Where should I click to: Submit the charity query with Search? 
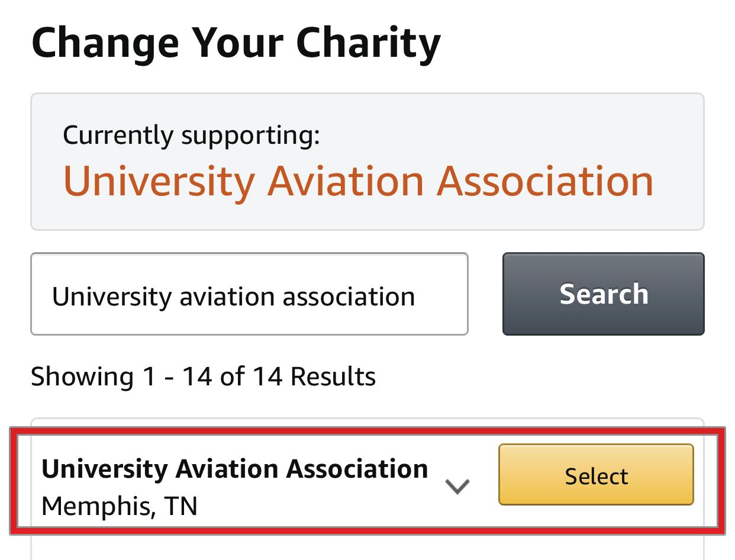603,294
